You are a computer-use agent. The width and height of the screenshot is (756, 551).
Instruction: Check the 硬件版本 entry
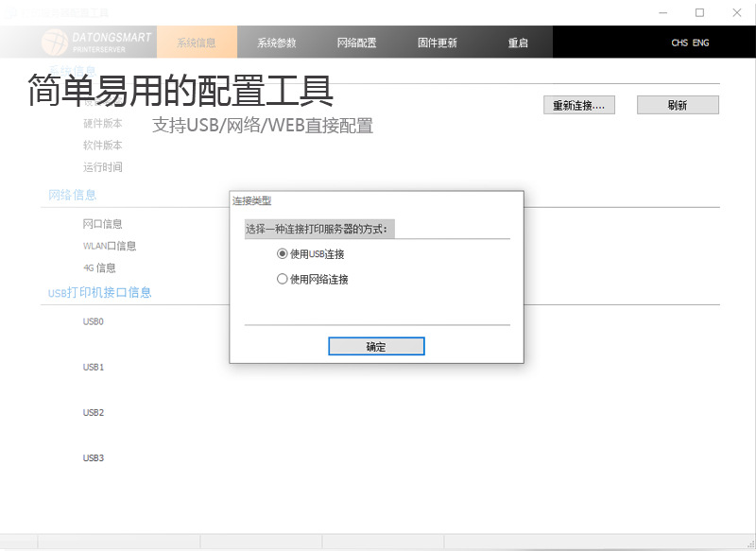[x=101, y=123]
